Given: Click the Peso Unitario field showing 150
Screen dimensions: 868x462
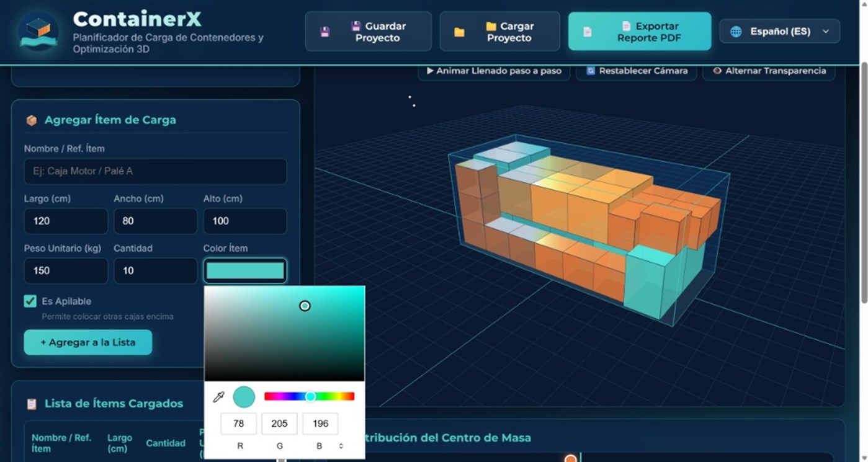Looking at the screenshot, I should (66, 270).
